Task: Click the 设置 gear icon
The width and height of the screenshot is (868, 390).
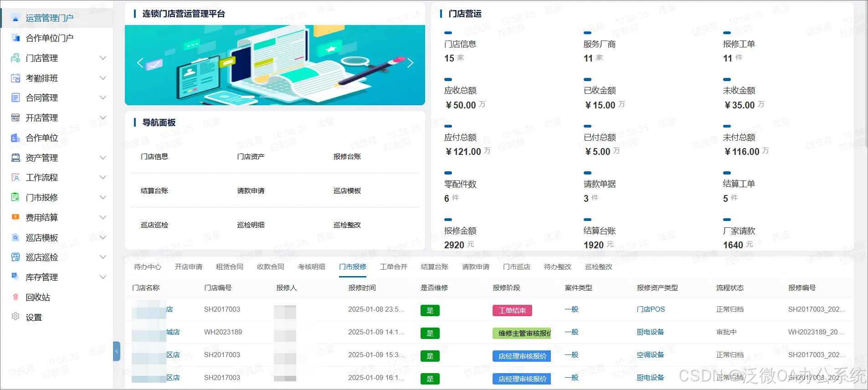Action: (x=15, y=317)
